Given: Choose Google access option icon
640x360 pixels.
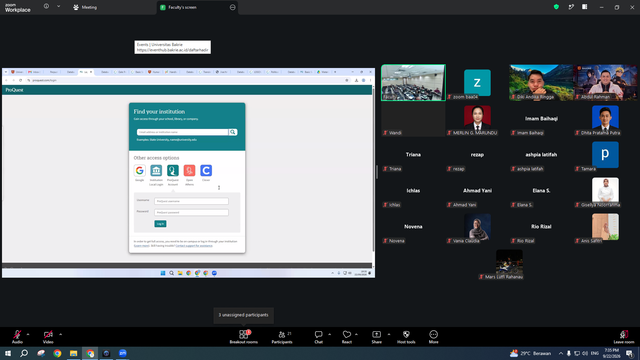Looking at the screenshot, I should 140,170.
